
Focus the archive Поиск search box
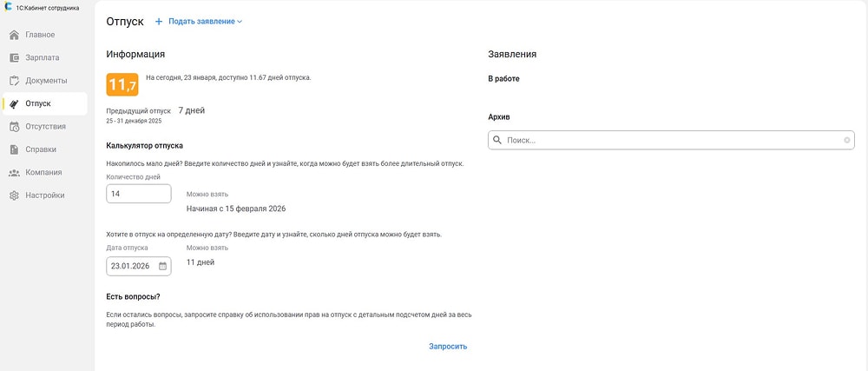[x=668, y=140]
